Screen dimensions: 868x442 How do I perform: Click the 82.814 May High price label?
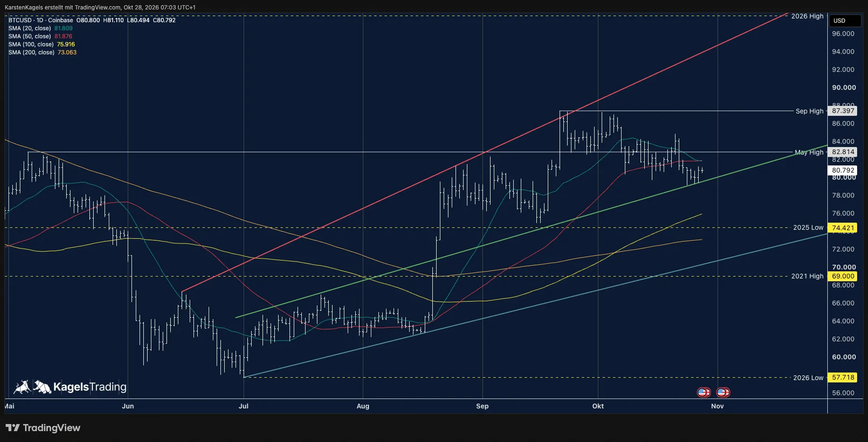(843, 152)
